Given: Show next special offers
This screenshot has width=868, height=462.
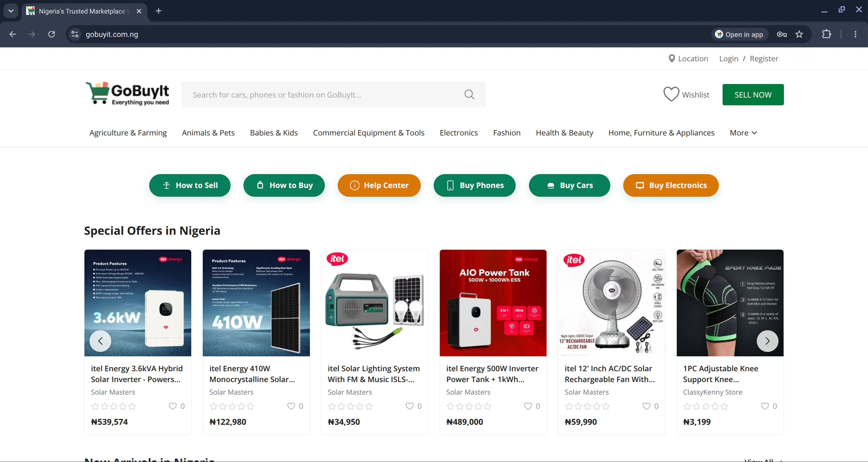Looking at the screenshot, I should click(x=767, y=341).
